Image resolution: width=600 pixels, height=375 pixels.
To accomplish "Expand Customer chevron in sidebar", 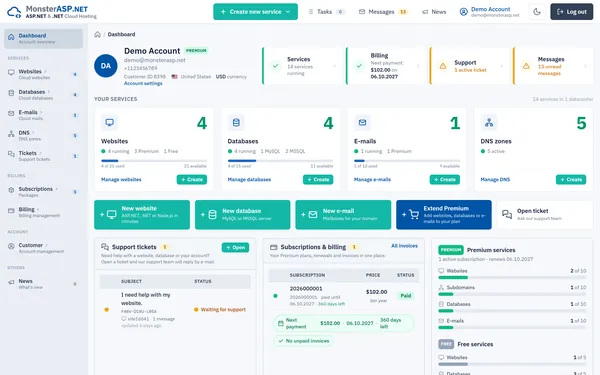I will [46, 245].
